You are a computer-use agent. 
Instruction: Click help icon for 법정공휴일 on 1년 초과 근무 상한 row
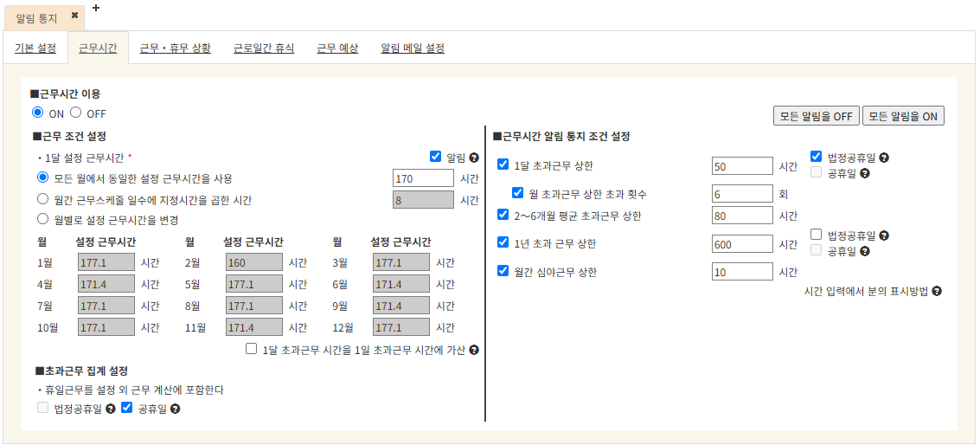click(884, 235)
